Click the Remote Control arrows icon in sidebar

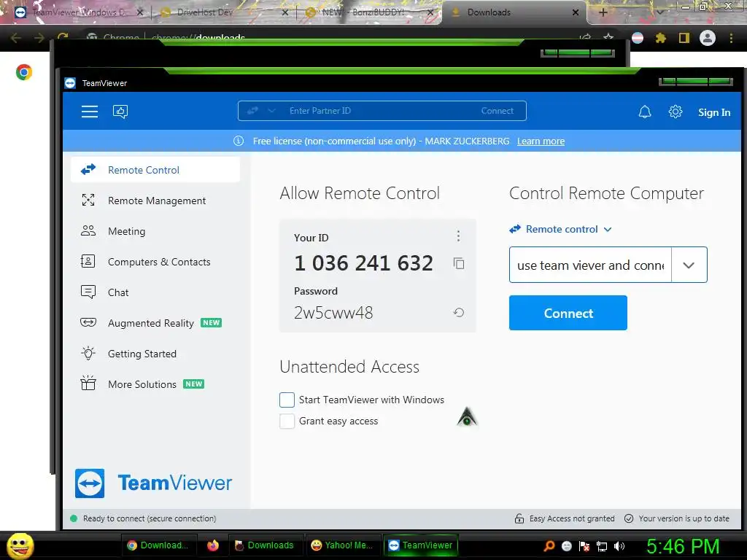click(x=88, y=169)
